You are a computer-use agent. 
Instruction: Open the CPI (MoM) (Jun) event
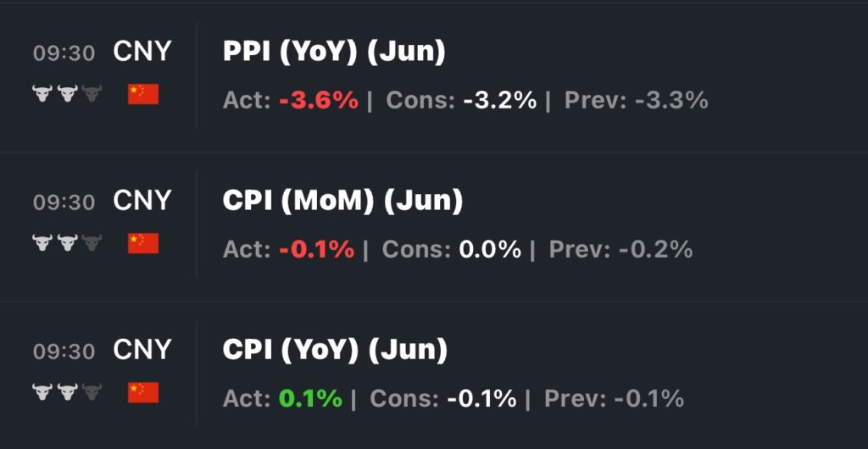(x=342, y=202)
